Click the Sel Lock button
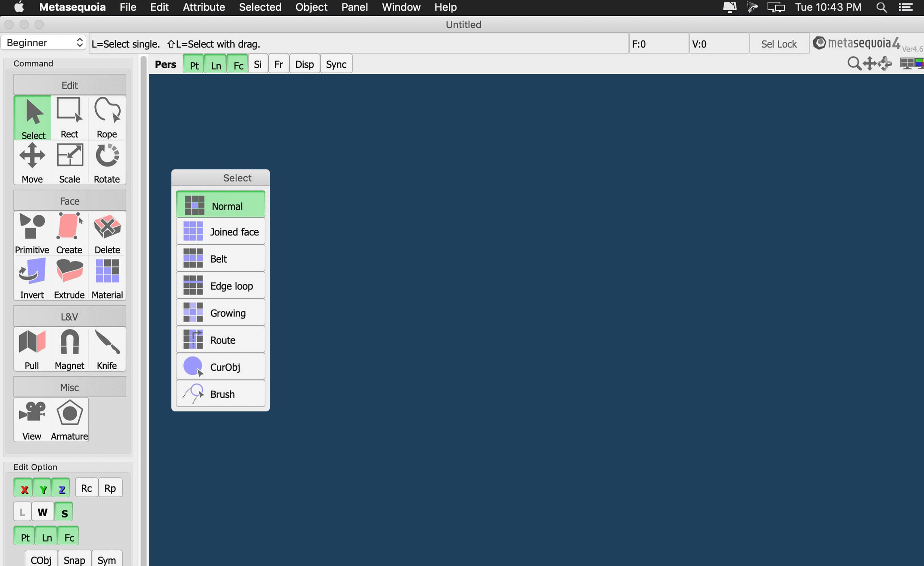 (x=779, y=44)
